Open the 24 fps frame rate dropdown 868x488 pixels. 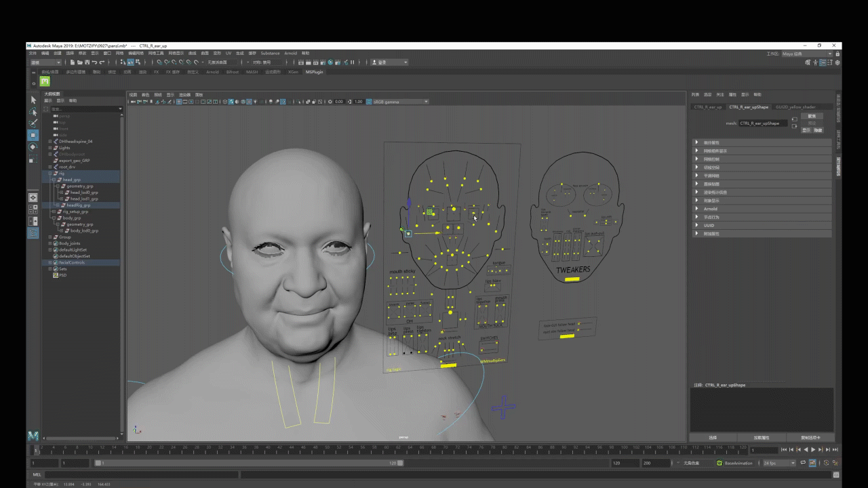pyautogui.click(x=778, y=464)
